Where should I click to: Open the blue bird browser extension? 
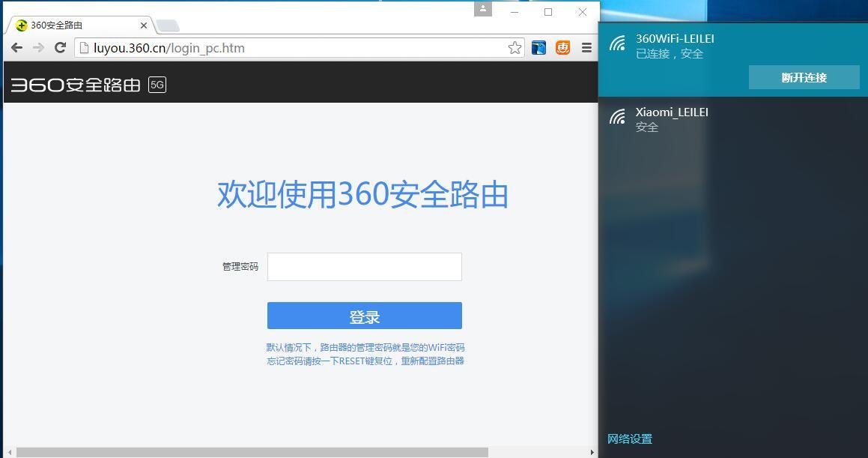538,47
